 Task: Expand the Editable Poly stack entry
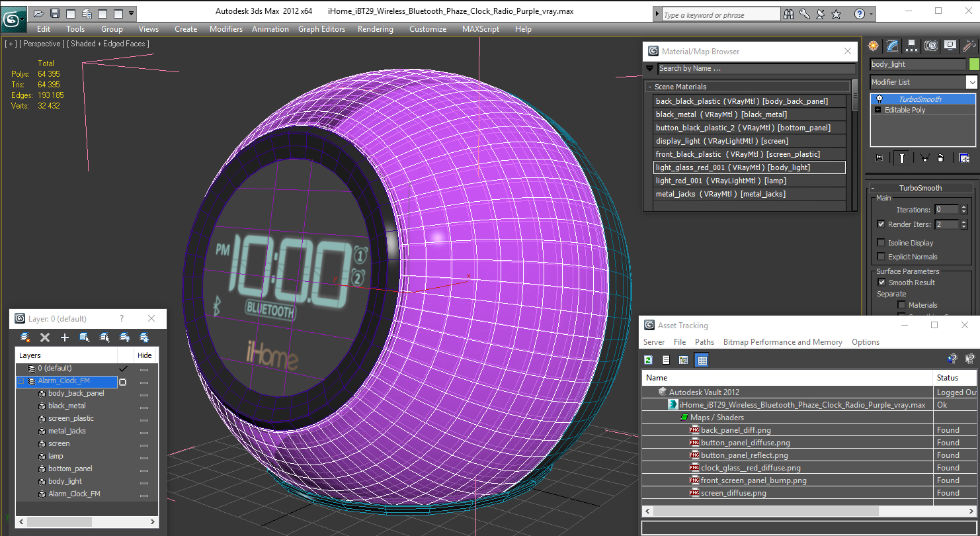pyautogui.click(x=878, y=110)
